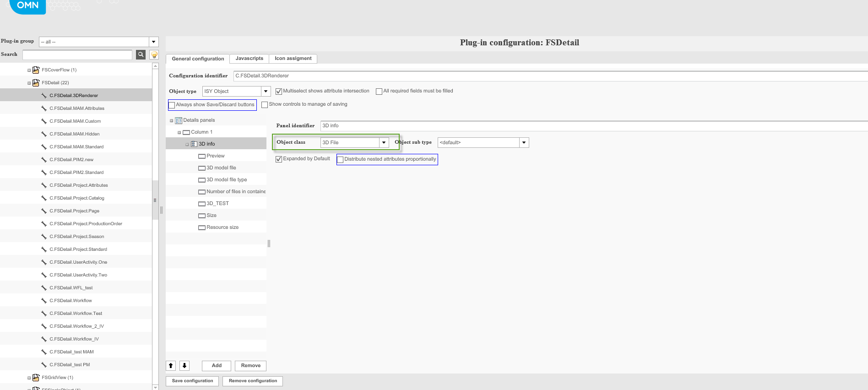Expand the FSGridView tree node
Image resolution: width=868 pixels, height=390 pixels.
tap(29, 378)
